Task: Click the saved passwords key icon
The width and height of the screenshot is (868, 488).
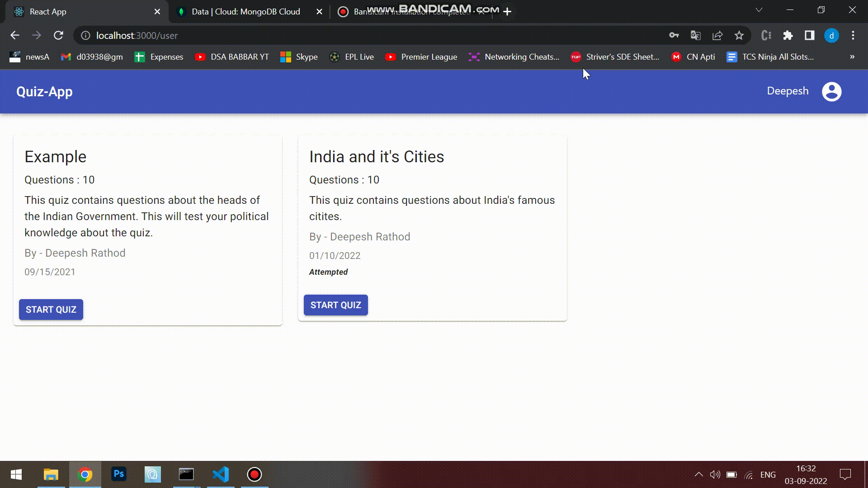Action: (x=674, y=35)
